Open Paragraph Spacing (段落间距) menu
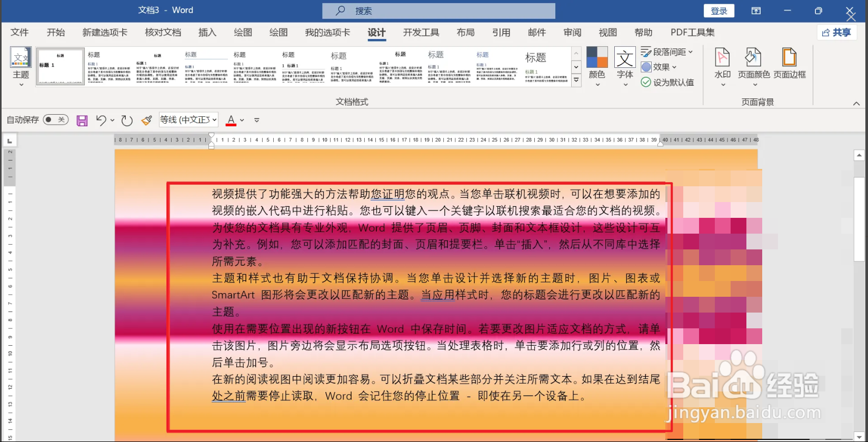This screenshot has height=442, width=868. (x=667, y=52)
